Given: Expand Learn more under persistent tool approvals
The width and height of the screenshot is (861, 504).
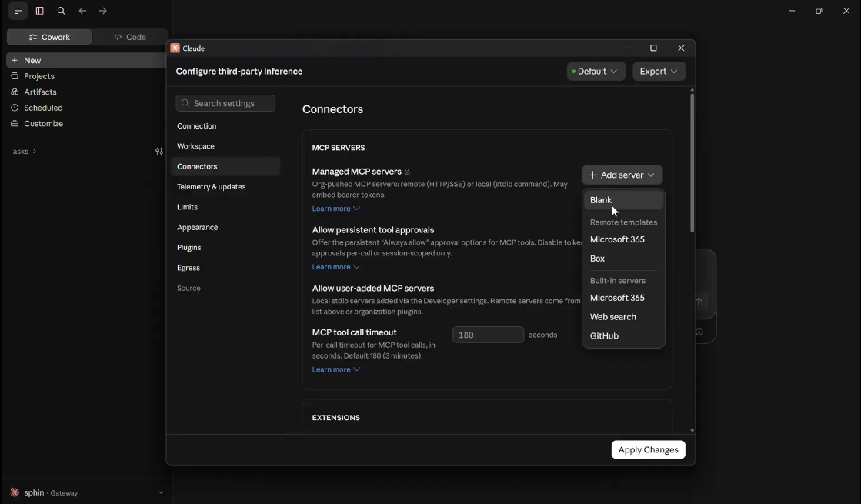Looking at the screenshot, I should click(x=336, y=267).
